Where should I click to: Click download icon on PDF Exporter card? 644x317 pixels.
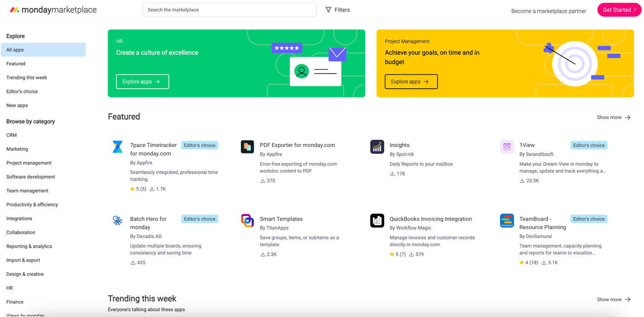tap(263, 181)
